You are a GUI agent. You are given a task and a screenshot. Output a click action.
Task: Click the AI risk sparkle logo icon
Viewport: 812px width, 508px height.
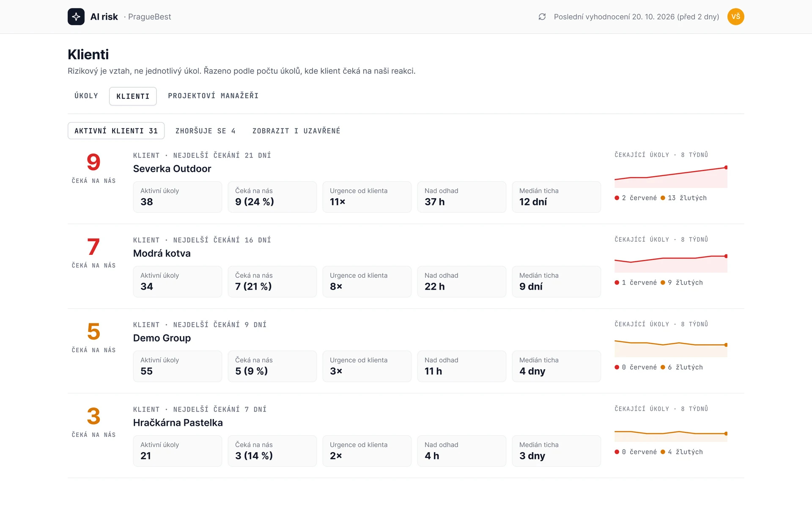[x=76, y=17]
